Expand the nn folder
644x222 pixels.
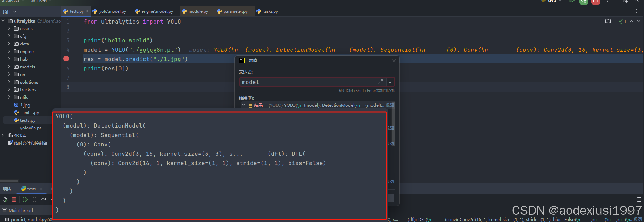[9, 74]
